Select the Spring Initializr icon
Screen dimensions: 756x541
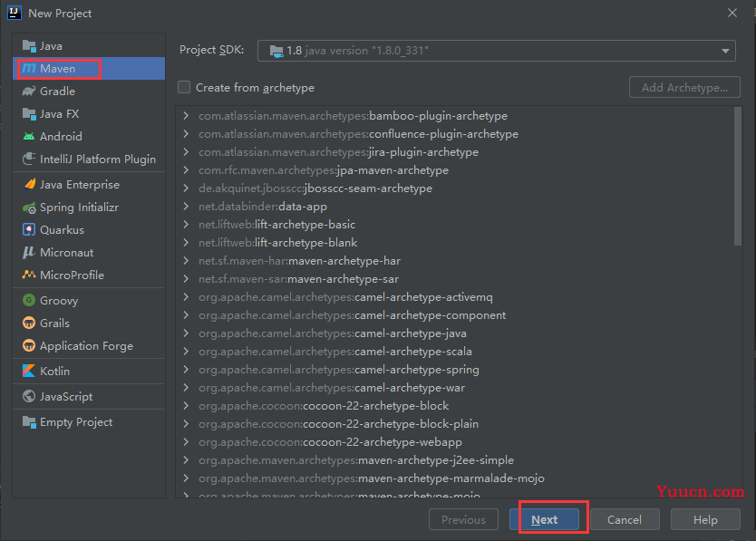point(29,208)
